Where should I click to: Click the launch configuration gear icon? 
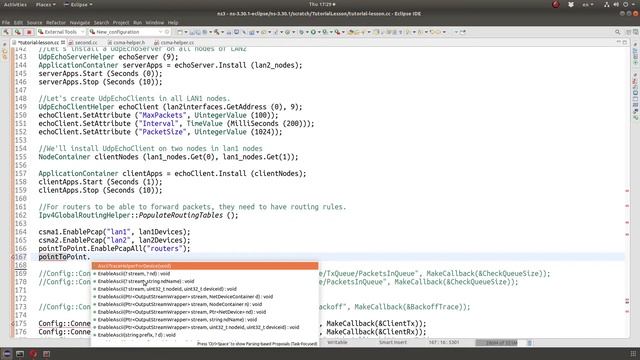pos(167,32)
